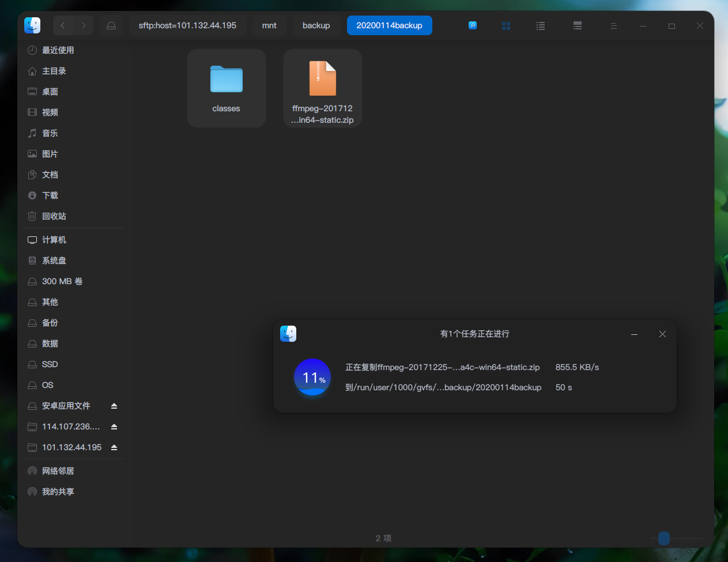Viewport: 728px width, 562px height.
Task: Eject the 安卓应用文件 volume
Action: (114, 406)
